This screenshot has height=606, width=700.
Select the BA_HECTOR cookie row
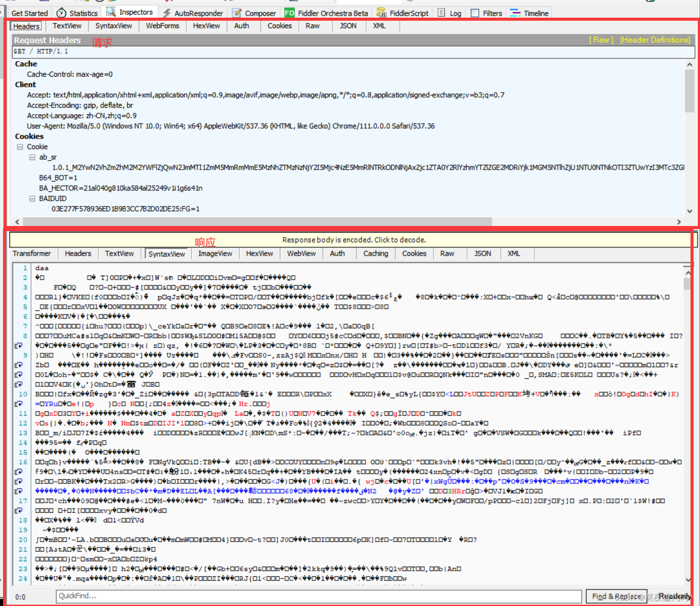point(121,188)
